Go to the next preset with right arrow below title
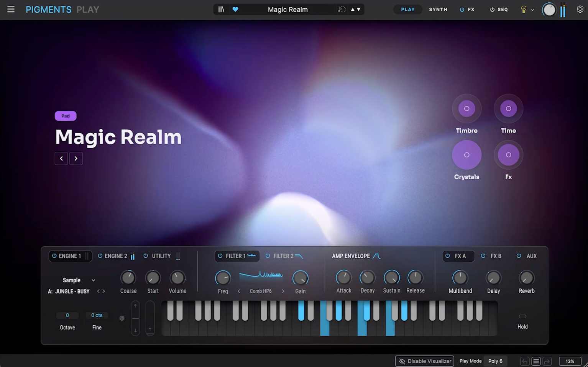This screenshot has height=367, width=588. 76,159
